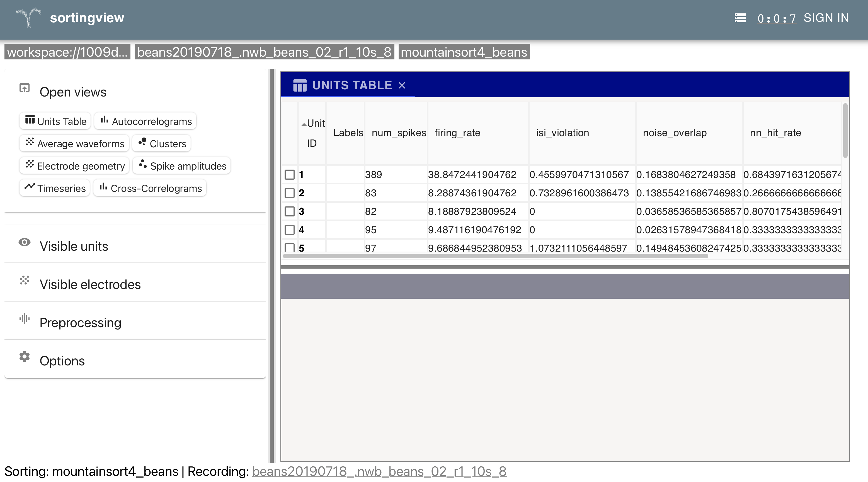This screenshot has height=482, width=868.
Task: Click the Units Table view icon button
Action: tap(55, 121)
